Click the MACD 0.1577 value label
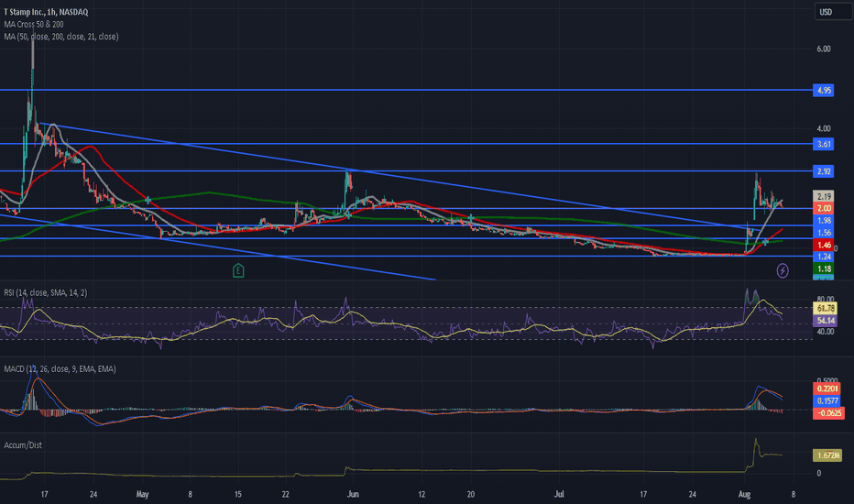The height and width of the screenshot is (504, 854). pyautogui.click(x=827, y=400)
